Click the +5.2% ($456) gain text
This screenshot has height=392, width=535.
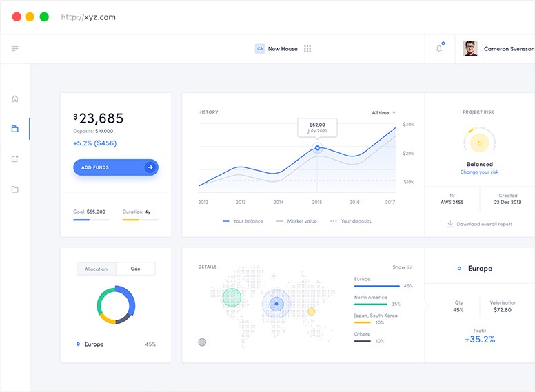pos(95,143)
